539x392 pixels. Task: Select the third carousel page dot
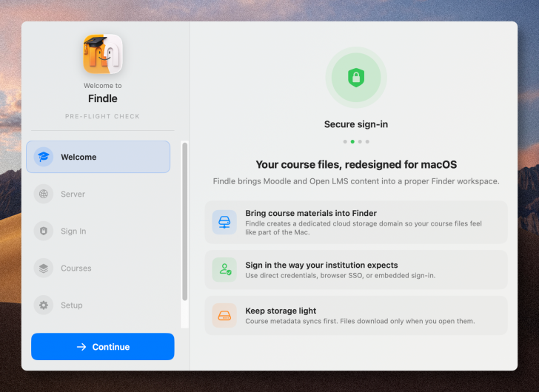tap(360, 142)
